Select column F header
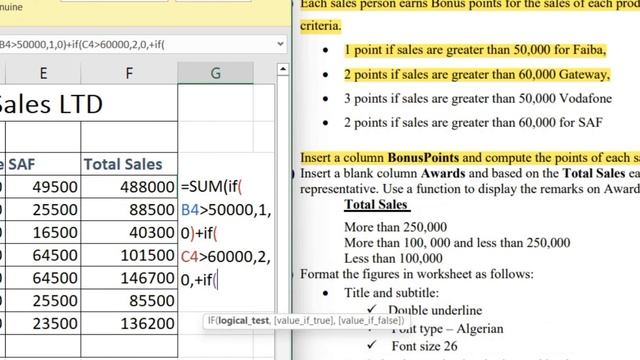This screenshot has height=360, width=640. (129, 73)
